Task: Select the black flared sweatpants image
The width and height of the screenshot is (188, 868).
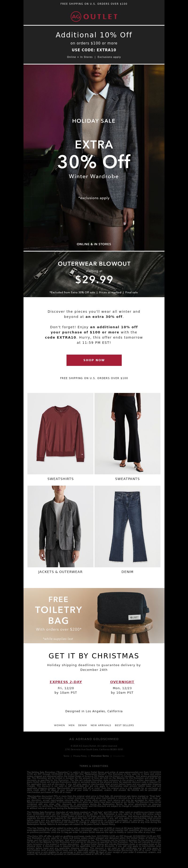Action: coord(127,433)
